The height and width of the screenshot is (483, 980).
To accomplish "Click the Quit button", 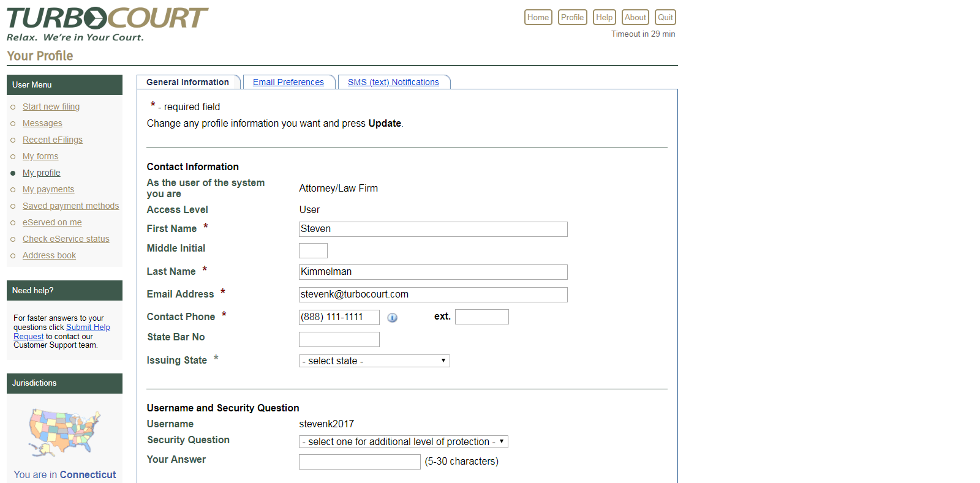I will 665,17.
